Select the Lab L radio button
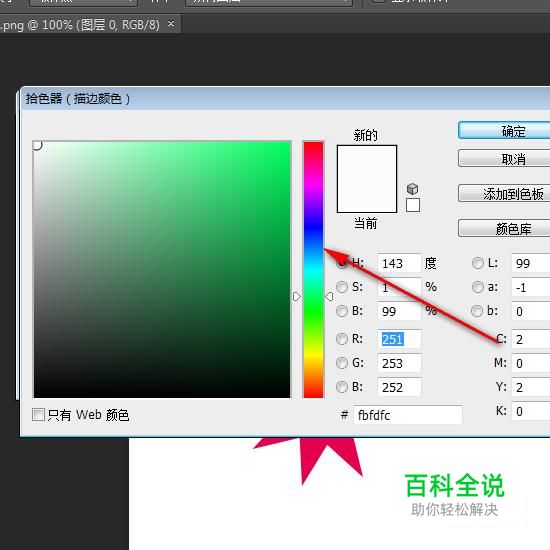The height and width of the screenshot is (550, 550). pyautogui.click(x=477, y=263)
